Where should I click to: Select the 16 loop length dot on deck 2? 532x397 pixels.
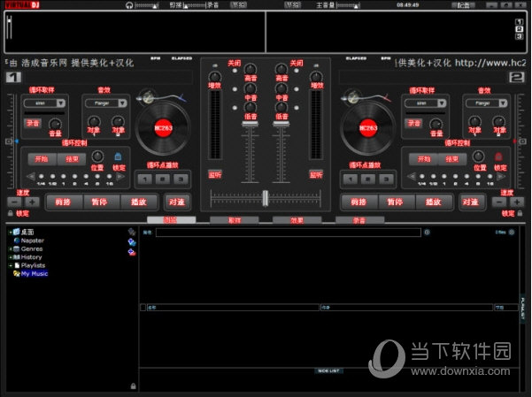coord(490,176)
